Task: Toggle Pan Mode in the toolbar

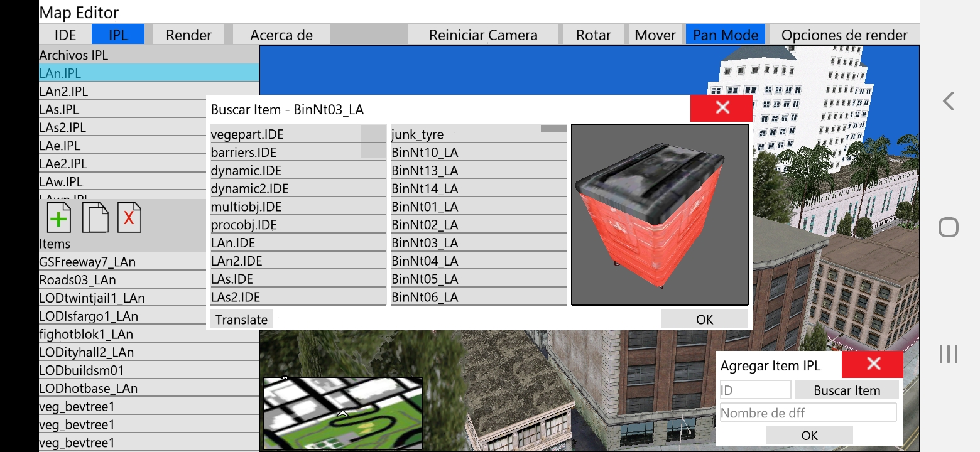Action: pos(726,35)
